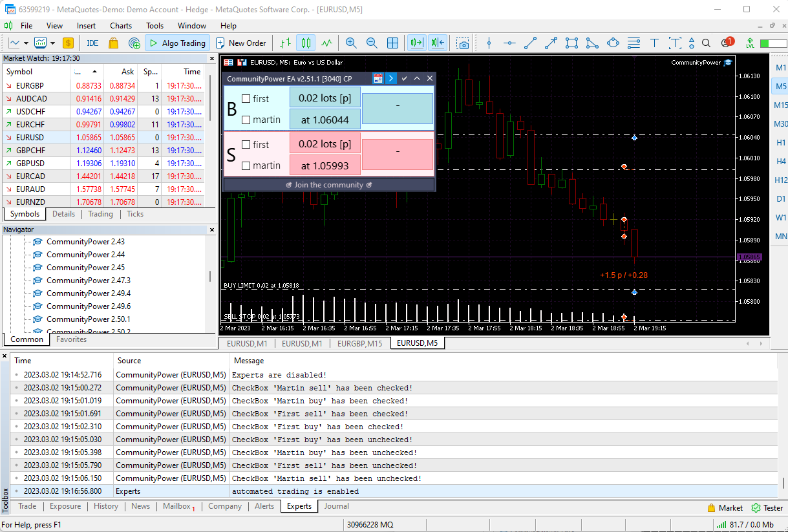Zoom in on the chart
The width and height of the screenshot is (788, 532).
(351, 43)
